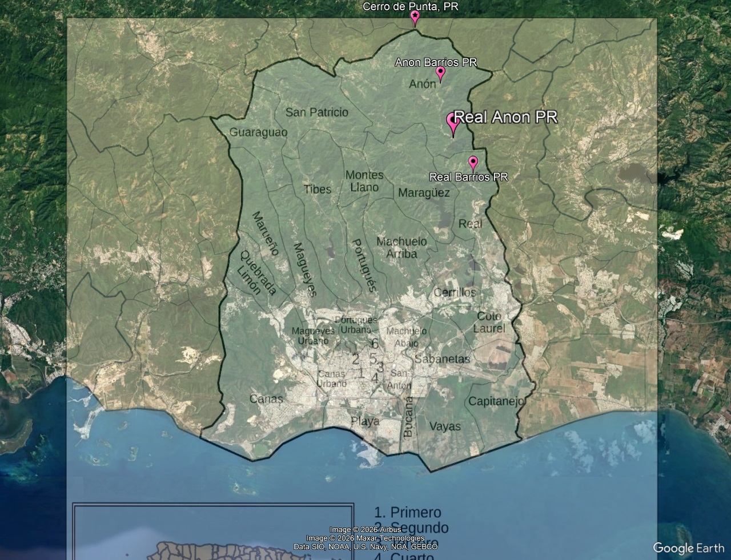Click the Guaraguao barrio label
The image size is (731, 560).
(258, 132)
